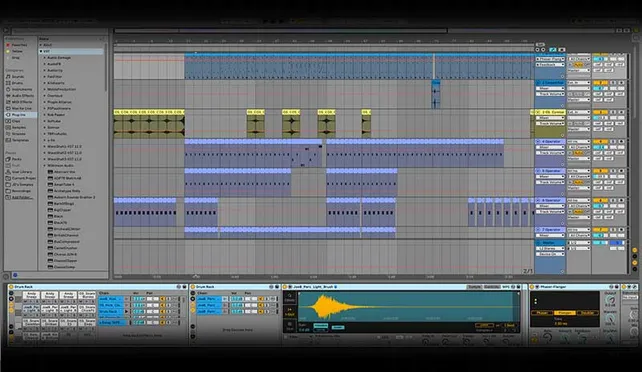Switch Phaser-Flanger to Phaser mode
642x372 pixels.
coord(542,313)
